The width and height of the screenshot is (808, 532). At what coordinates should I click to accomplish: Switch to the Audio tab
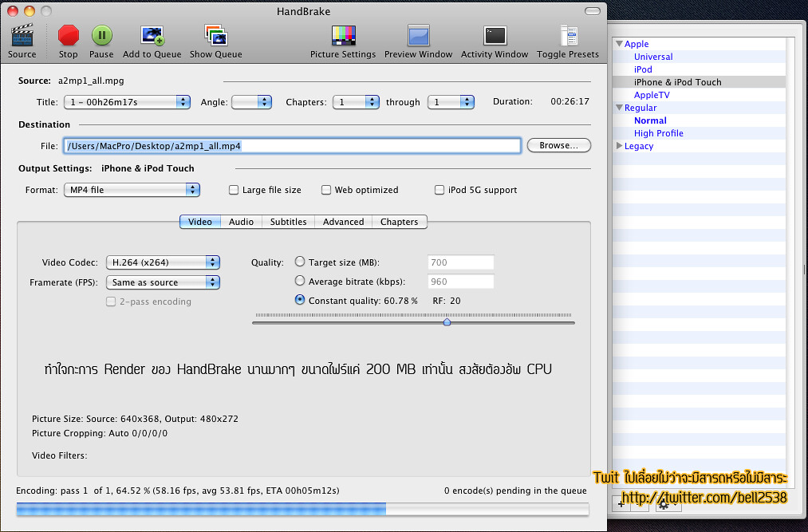point(241,222)
